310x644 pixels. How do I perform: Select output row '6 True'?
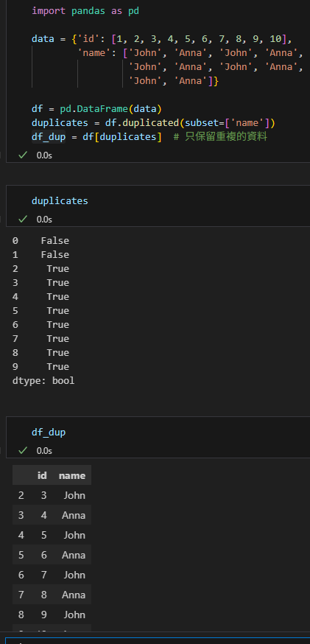[x=40, y=324]
